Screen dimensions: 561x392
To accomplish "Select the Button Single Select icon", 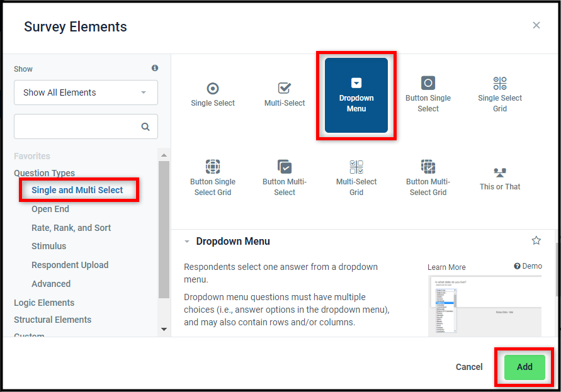I will click(428, 83).
